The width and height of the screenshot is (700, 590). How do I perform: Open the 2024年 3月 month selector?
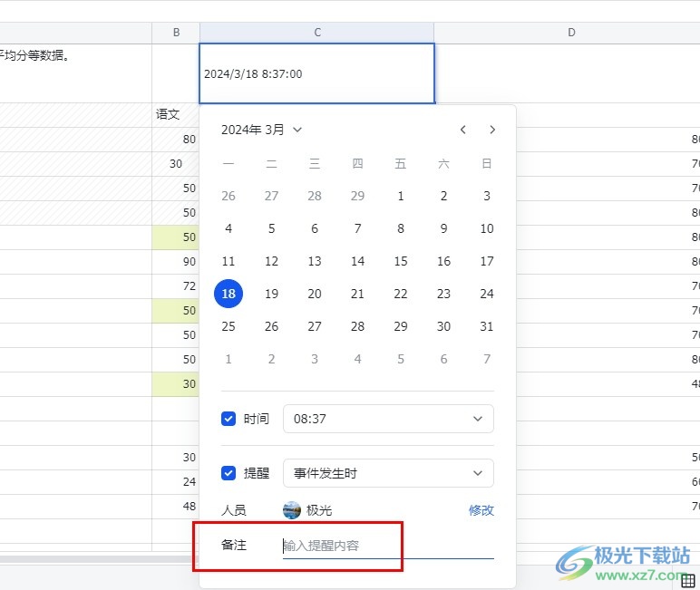click(x=261, y=130)
